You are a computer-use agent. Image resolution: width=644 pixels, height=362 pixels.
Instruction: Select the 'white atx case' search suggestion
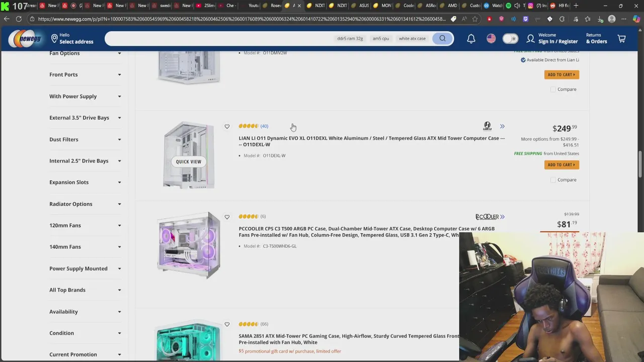point(412,39)
